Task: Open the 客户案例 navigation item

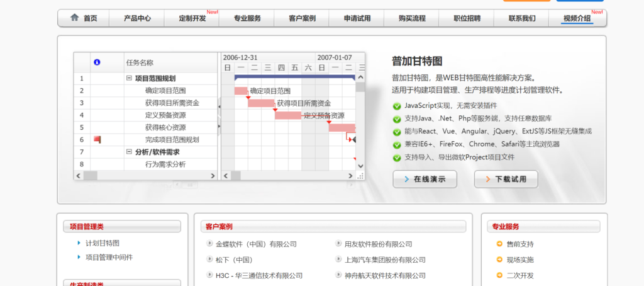Action: point(302,18)
